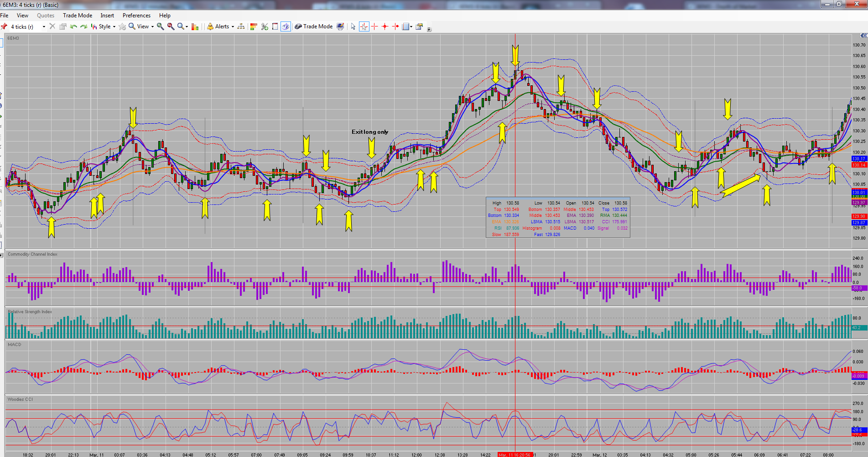Click the star favorites icon

pyautogui.click(x=122, y=26)
